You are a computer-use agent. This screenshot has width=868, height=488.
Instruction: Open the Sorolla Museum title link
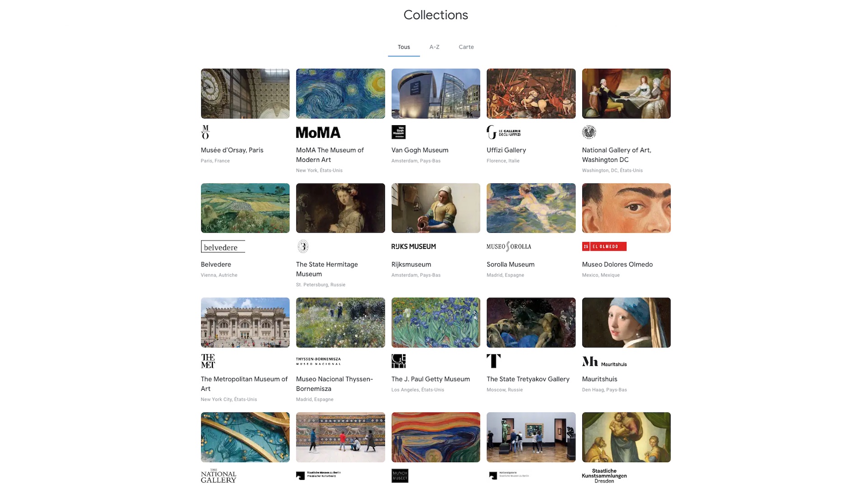pos(510,264)
